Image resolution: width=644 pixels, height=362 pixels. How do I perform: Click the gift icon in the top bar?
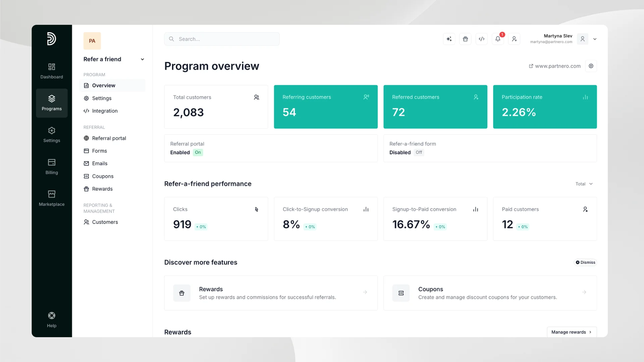click(x=465, y=39)
